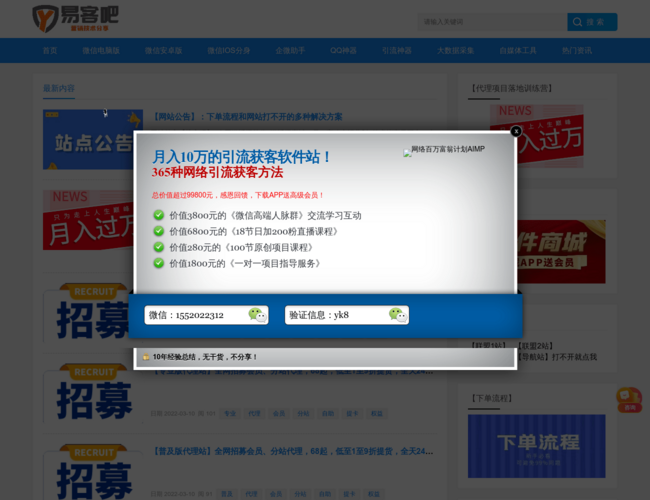Click the green check next to 价值280元

(158, 247)
